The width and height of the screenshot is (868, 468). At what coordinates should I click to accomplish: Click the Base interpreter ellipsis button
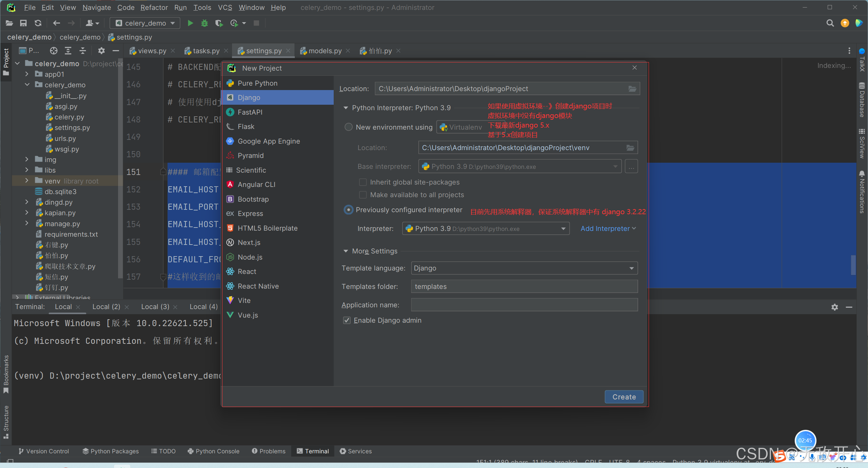(x=631, y=166)
